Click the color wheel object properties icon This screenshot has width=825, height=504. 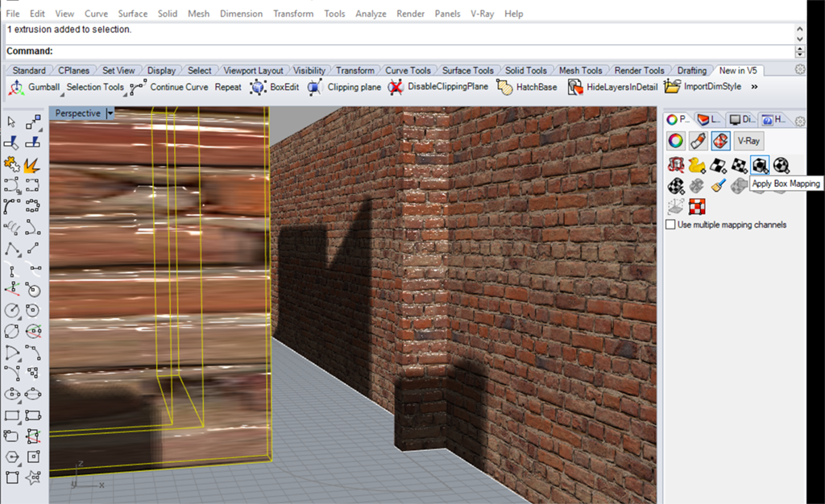(x=676, y=141)
